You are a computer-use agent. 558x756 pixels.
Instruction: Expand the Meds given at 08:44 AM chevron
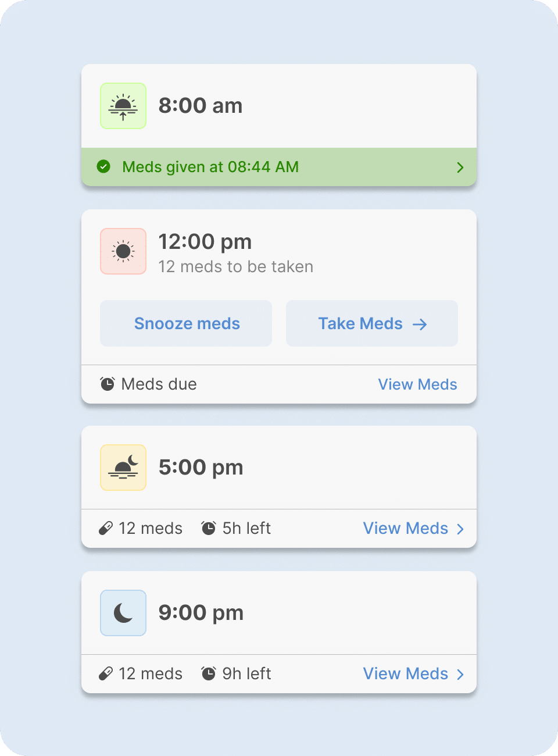tap(460, 167)
